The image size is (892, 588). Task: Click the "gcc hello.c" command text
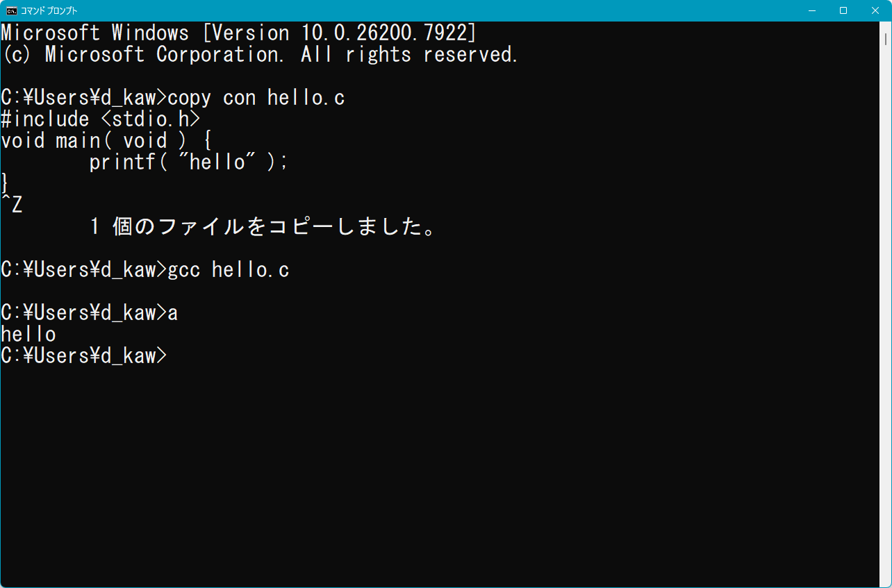(229, 270)
